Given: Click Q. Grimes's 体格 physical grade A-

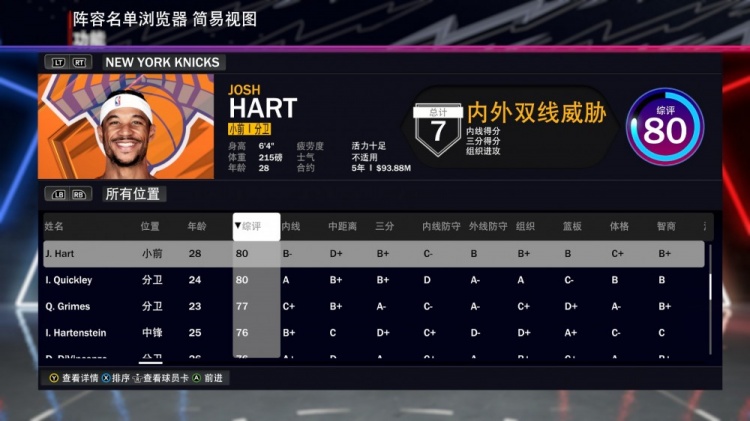Looking at the screenshot, I should (x=616, y=306).
